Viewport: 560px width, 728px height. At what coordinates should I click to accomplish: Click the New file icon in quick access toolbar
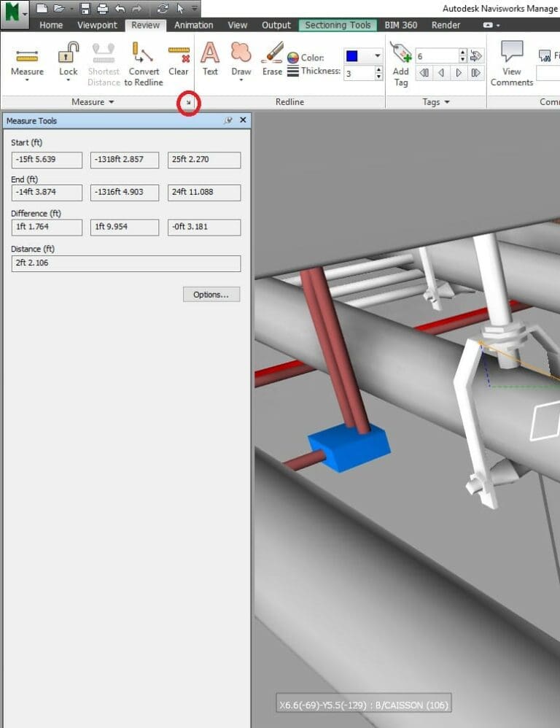(x=42, y=8)
